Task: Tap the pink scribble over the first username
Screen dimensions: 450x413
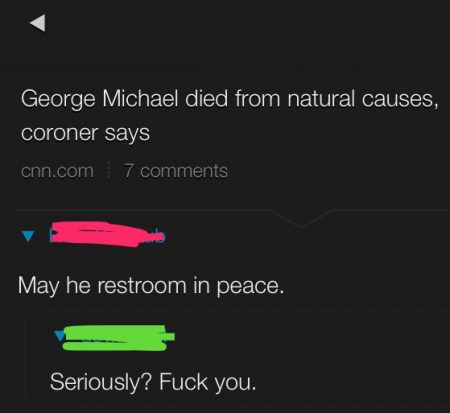Action: point(107,234)
